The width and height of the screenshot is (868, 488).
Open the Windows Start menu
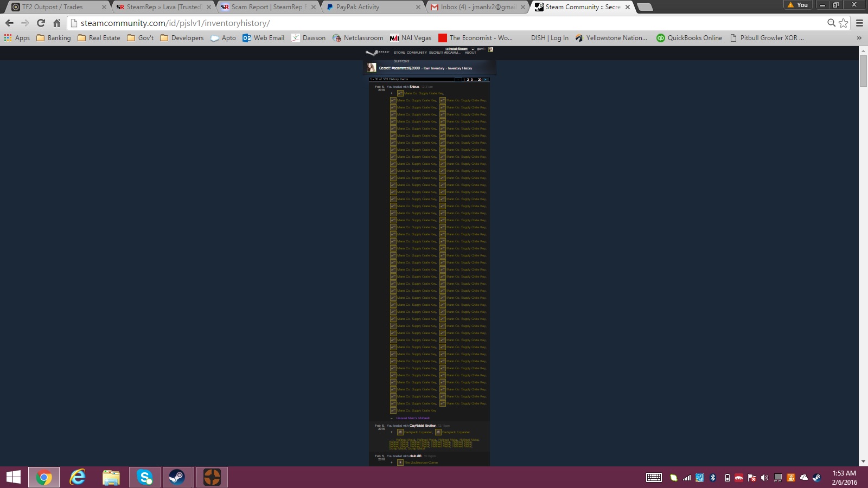pyautogui.click(x=14, y=477)
